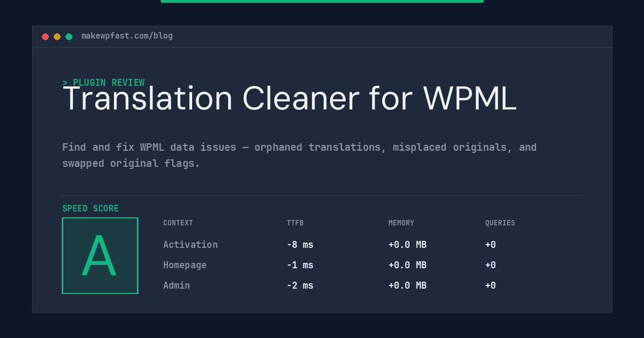The width and height of the screenshot is (644, 338).
Task: Click the 'CONTEXT' column header
Action: 178,223
